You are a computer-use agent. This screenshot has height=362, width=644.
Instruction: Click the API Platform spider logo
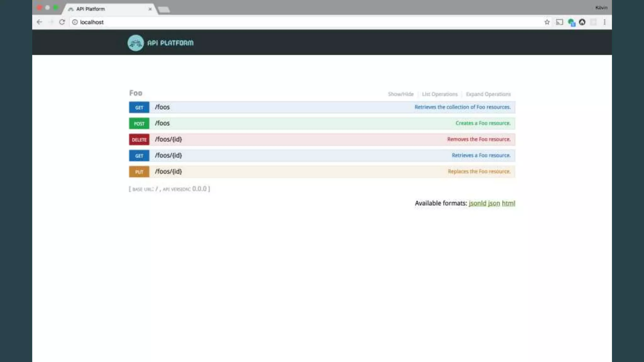pos(136,43)
